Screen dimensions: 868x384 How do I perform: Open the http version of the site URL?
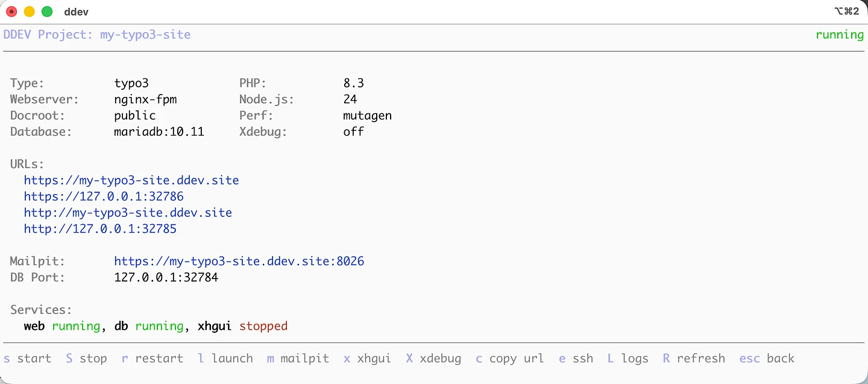127,212
